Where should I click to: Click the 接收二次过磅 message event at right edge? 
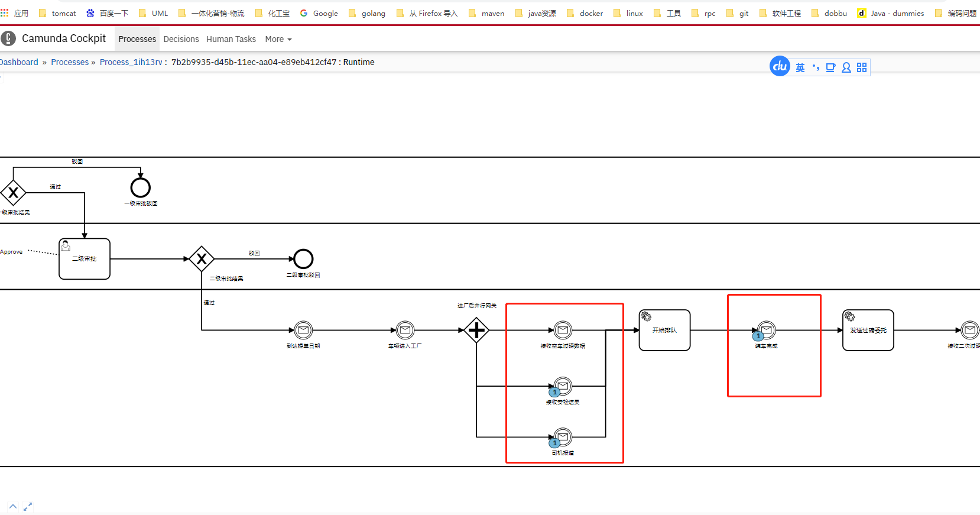[x=970, y=330]
